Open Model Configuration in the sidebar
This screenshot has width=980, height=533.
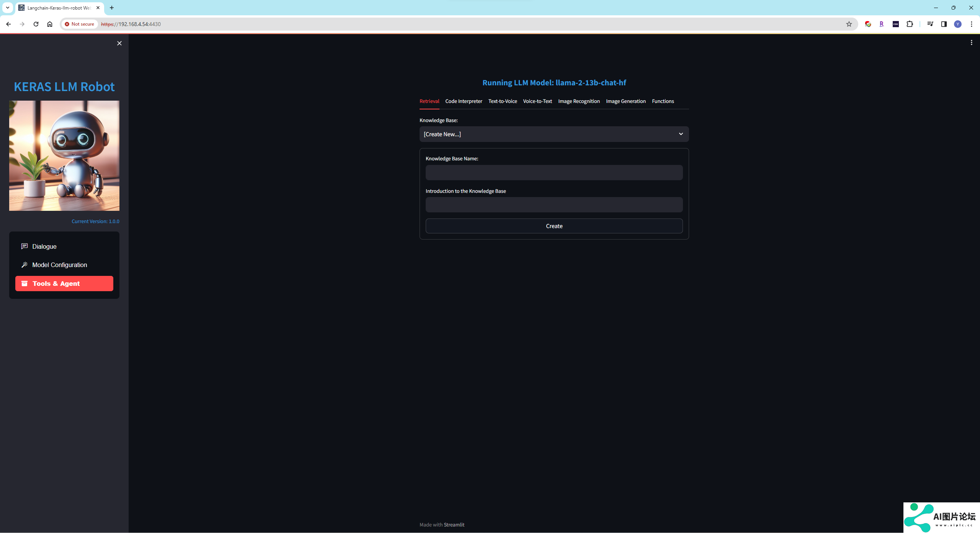[59, 265]
